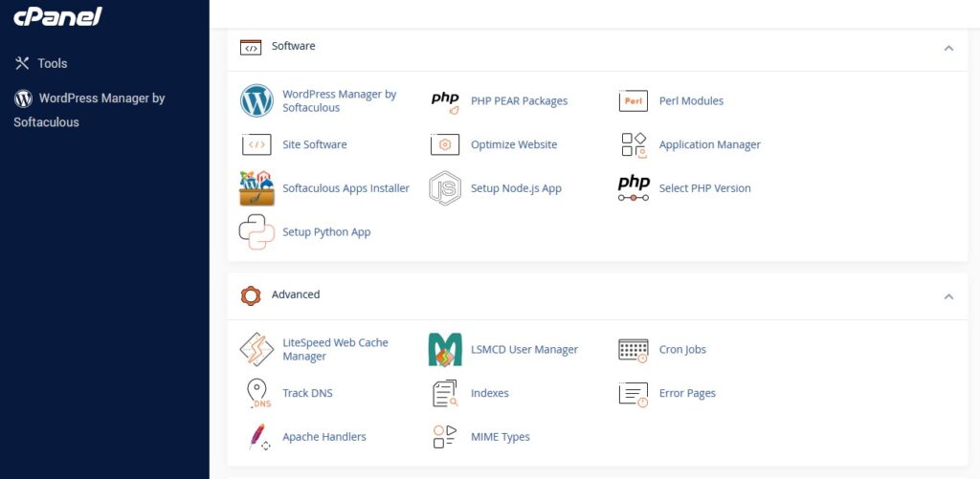Open the Site Software link
Screen dimensions: 980x479
pyautogui.click(x=314, y=144)
